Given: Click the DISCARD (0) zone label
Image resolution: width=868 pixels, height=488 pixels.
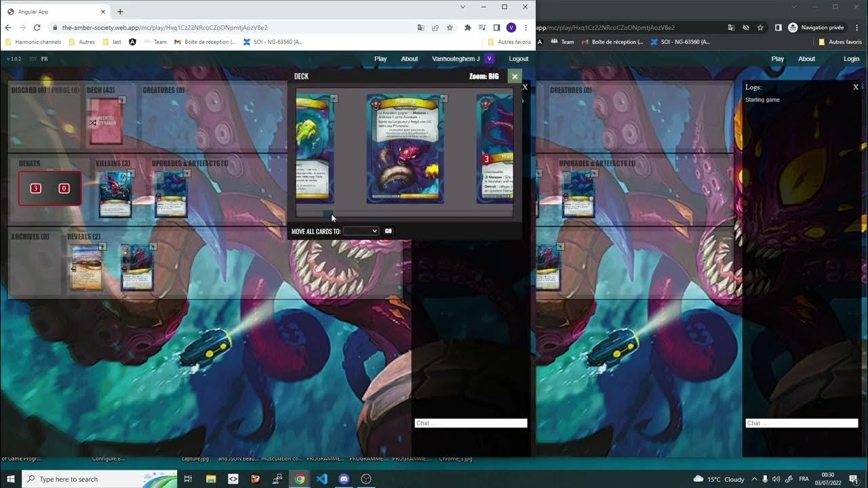Looking at the screenshot, I should (x=28, y=90).
